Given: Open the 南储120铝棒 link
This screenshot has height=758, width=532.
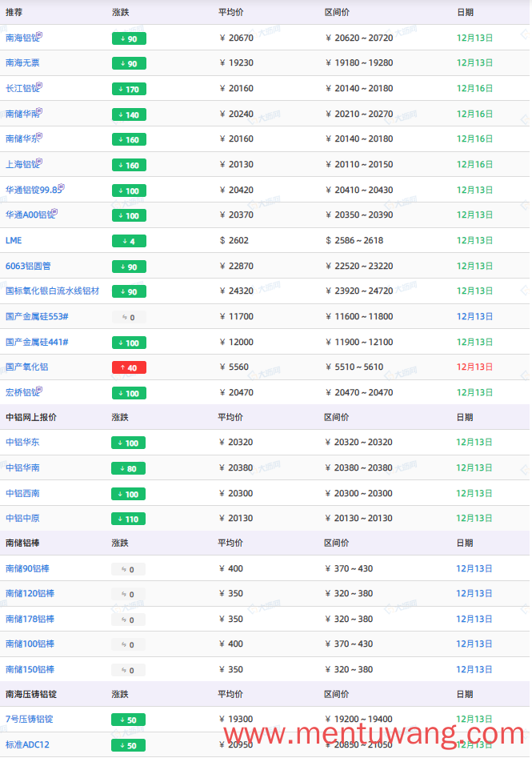Looking at the screenshot, I should [30, 594].
